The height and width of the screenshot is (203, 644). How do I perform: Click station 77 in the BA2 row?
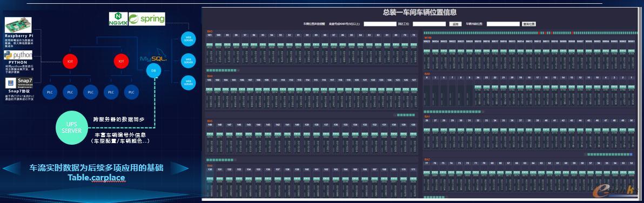(x=427, y=163)
